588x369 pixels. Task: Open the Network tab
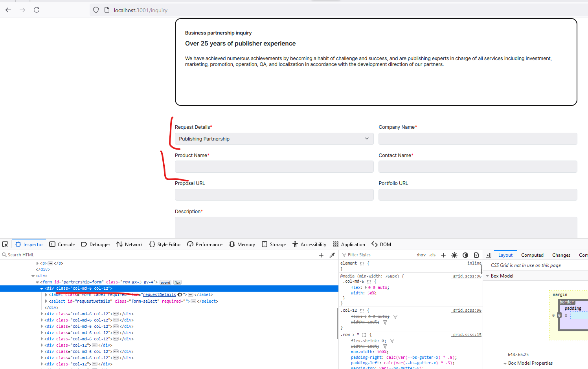coord(130,244)
